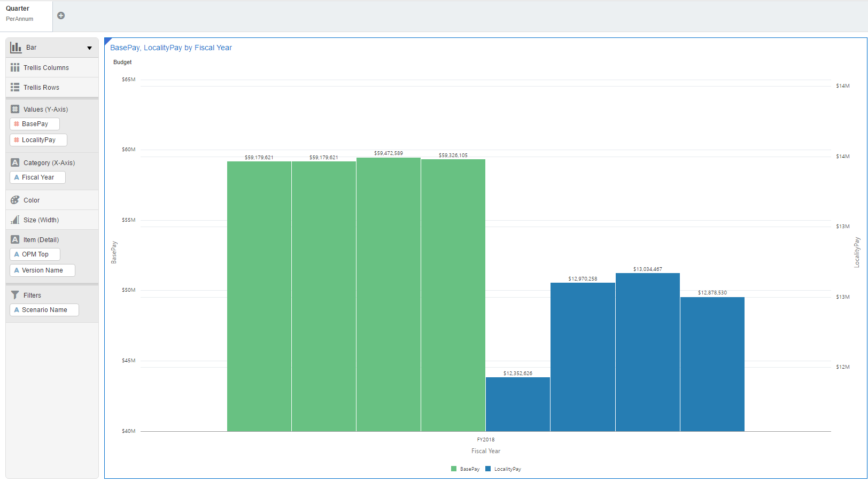Click the Category (X-Axis) icon
This screenshot has height=482, width=868.
point(15,162)
